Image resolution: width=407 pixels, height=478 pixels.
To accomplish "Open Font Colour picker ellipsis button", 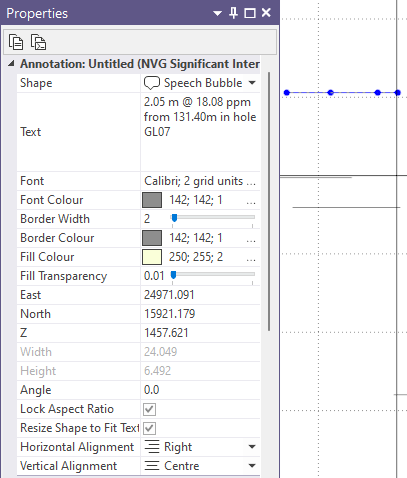I will 251,200.
